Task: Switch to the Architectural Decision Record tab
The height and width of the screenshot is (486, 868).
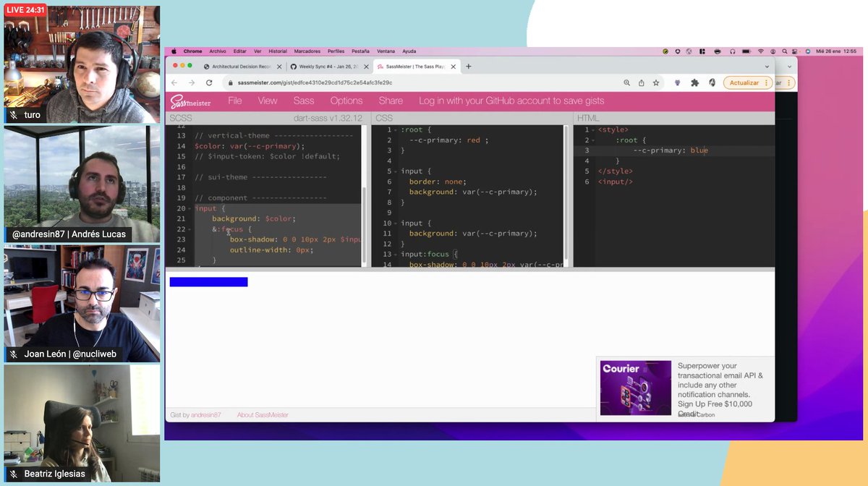Action: tap(242, 67)
